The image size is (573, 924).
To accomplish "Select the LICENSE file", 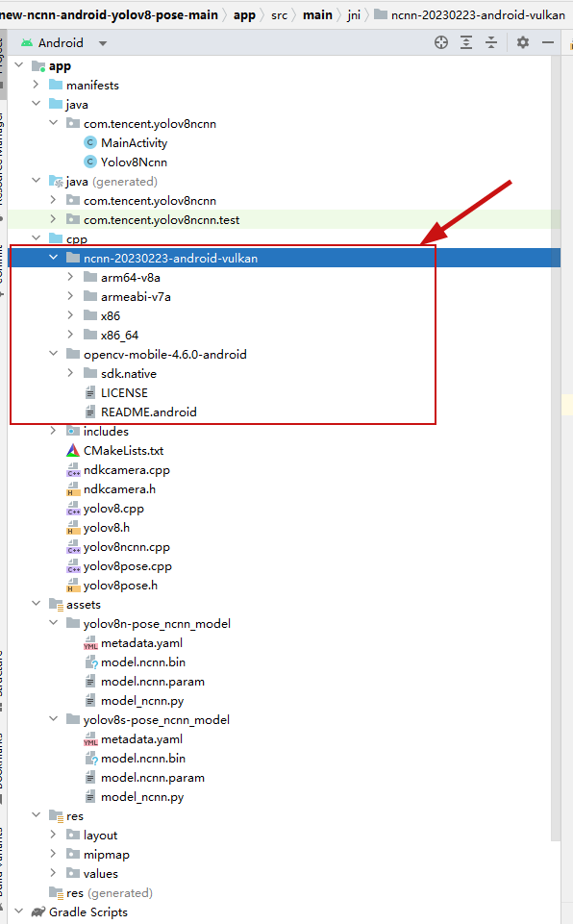I will tap(124, 393).
